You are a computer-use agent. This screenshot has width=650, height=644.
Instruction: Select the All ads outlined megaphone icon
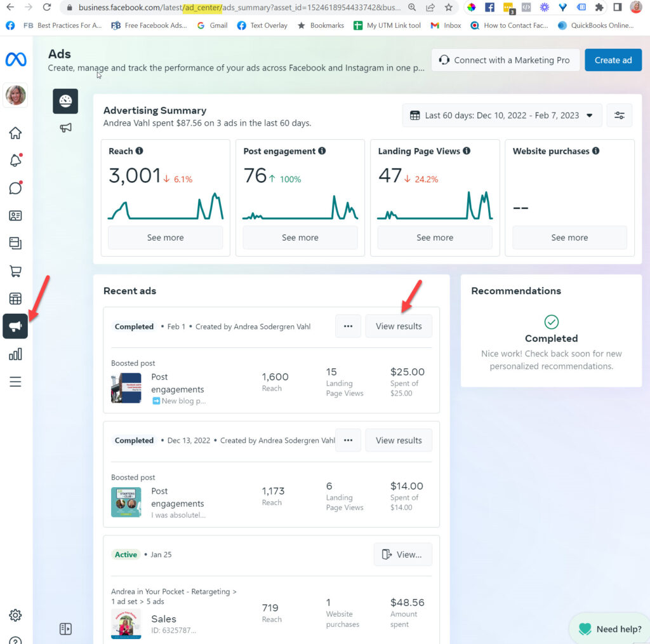[x=65, y=128]
